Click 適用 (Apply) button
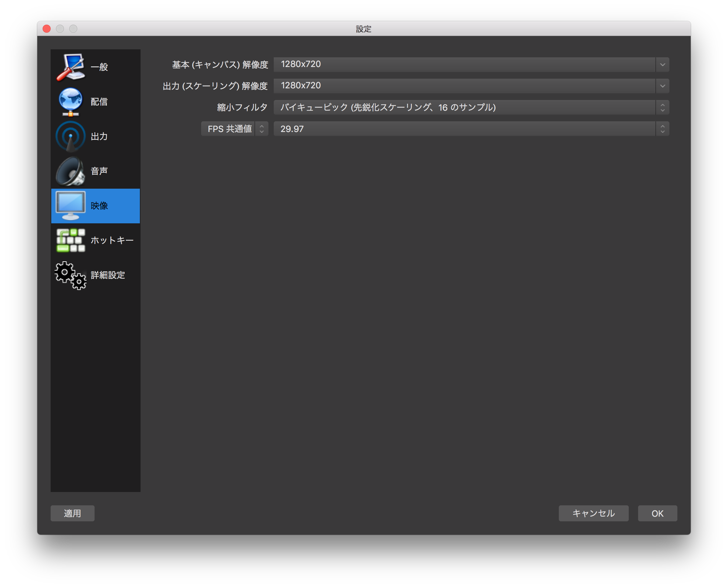 click(73, 513)
